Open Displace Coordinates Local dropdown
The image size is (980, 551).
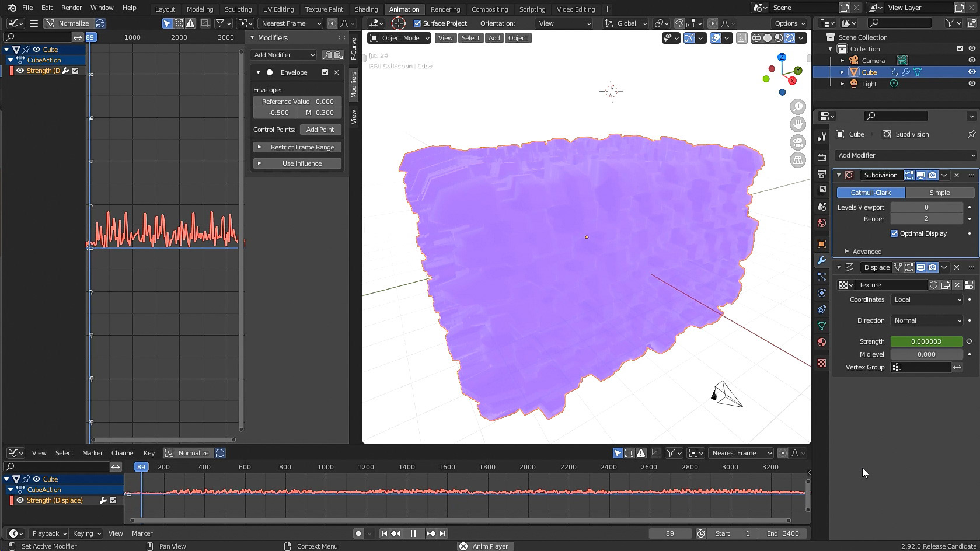[927, 299]
